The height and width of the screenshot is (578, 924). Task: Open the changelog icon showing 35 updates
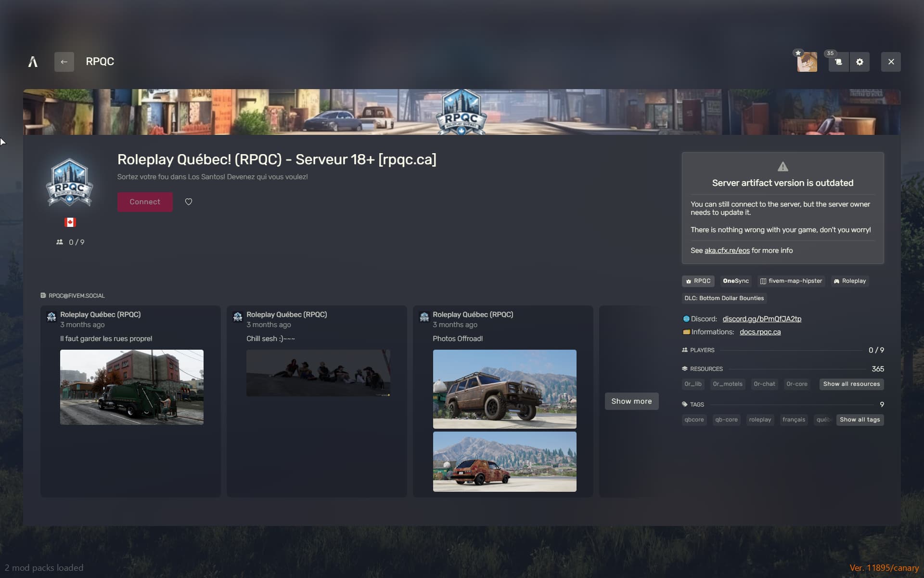[838, 62]
